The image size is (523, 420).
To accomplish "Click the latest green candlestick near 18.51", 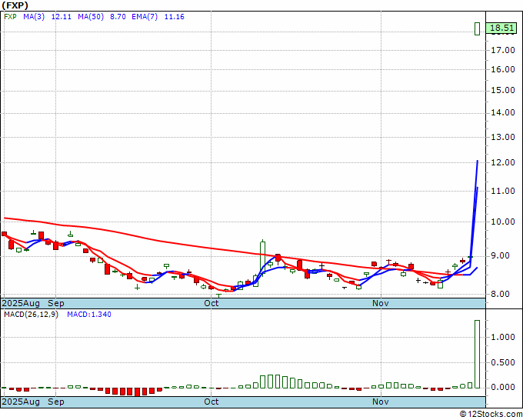I will point(478,28).
